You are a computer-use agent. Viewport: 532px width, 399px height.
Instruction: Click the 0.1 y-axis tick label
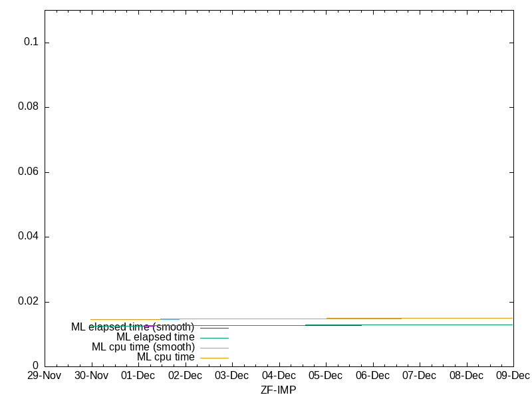32,42
